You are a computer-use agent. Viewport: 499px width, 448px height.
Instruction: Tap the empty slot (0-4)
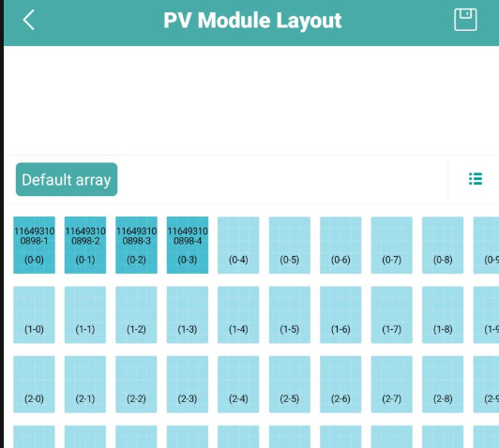[x=238, y=245]
